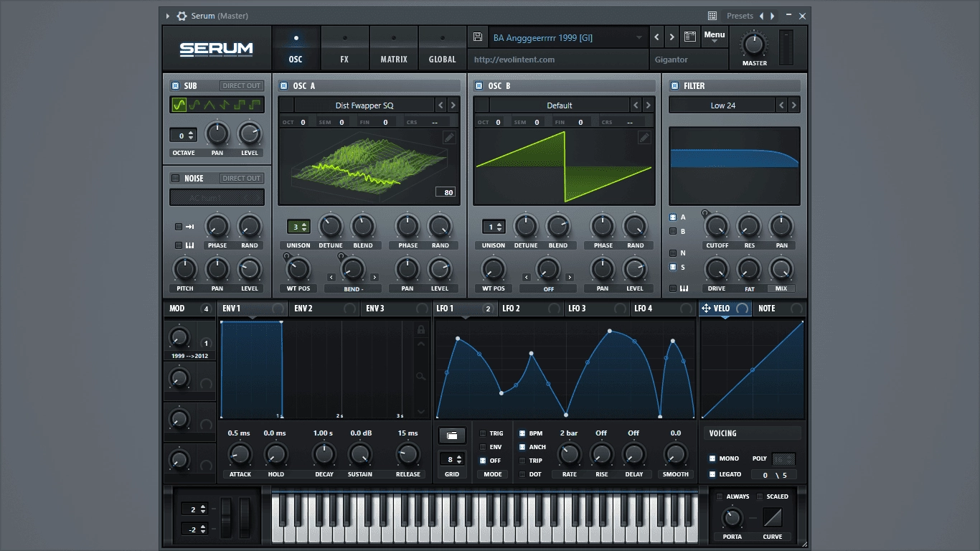Toggle SUB DIRECT OUT button
This screenshot has height=551, width=980.
click(x=241, y=86)
